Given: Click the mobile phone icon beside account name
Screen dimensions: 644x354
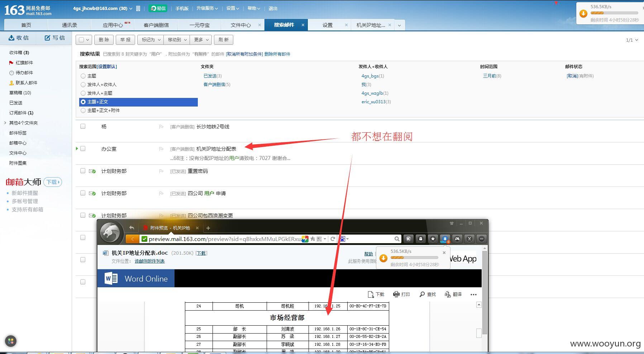Looking at the screenshot, I should 138,8.
